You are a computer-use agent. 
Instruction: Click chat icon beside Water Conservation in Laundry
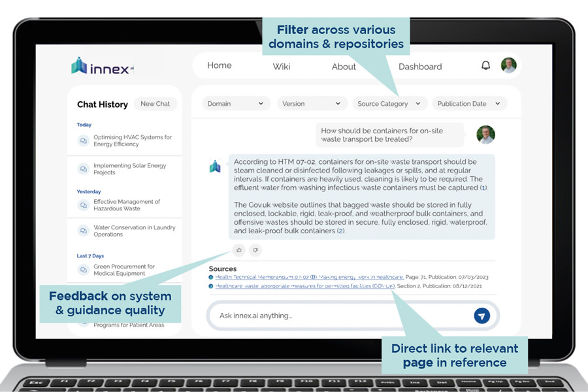point(83,231)
